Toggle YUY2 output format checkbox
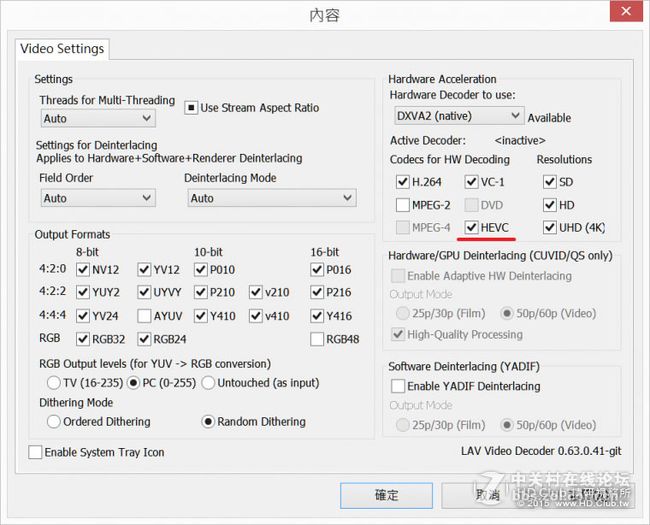Viewport: 650px width, 525px height. point(83,292)
